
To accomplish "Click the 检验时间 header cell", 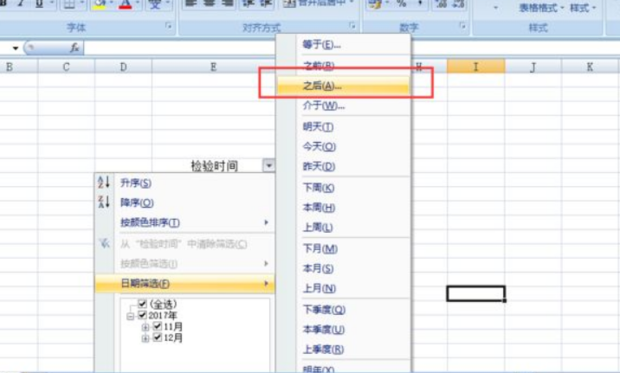I will tap(214, 165).
